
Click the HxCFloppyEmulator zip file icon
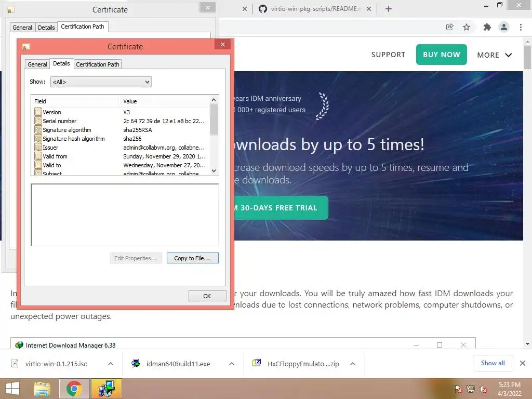point(257,363)
